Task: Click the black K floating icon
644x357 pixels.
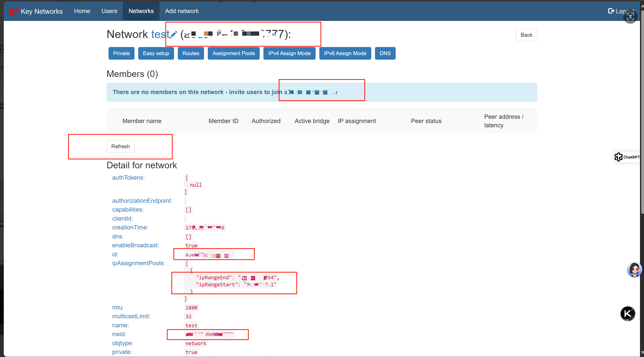Action: pos(627,314)
